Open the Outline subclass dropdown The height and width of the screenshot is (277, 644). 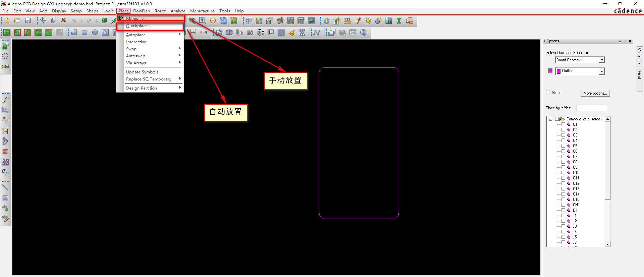click(x=602, y=71)
